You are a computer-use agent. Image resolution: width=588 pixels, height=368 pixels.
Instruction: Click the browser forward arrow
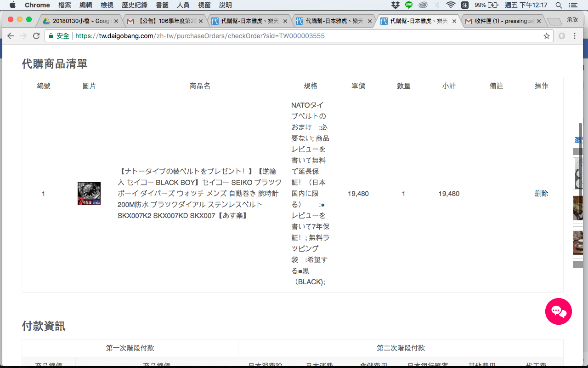pos(23,36)
